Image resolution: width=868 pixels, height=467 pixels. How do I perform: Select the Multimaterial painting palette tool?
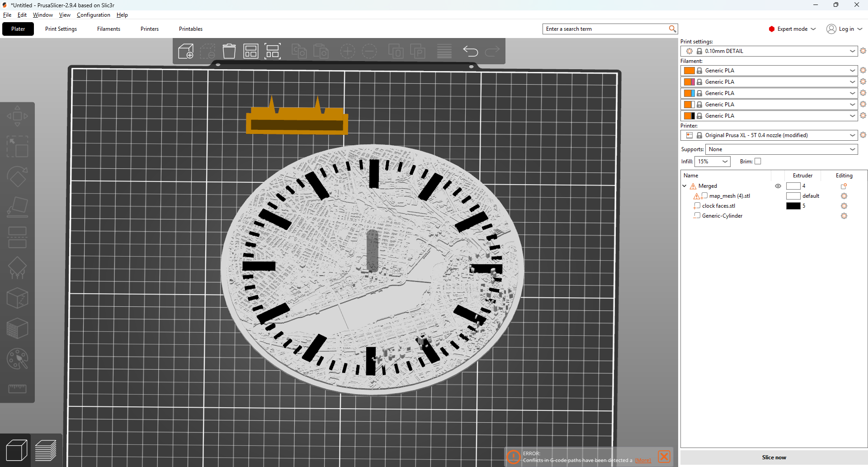pos(17,359)
